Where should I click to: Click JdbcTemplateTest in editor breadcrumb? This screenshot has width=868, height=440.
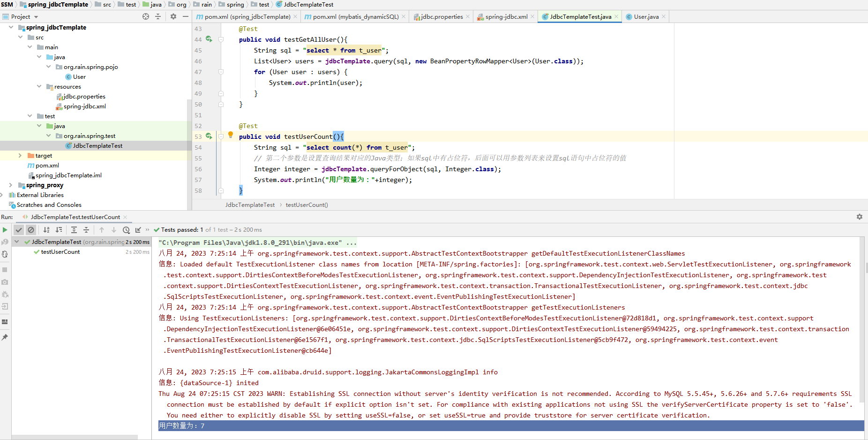(x=250, y=205)
